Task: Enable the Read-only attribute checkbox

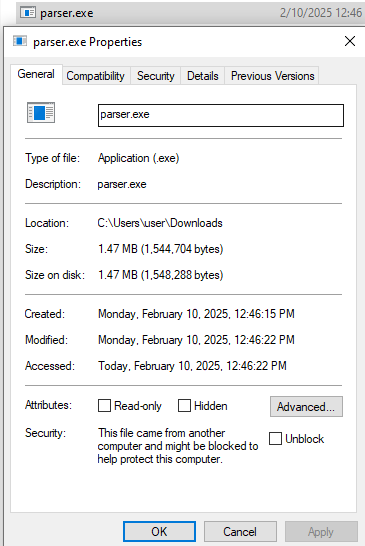Action: [104, 406]
